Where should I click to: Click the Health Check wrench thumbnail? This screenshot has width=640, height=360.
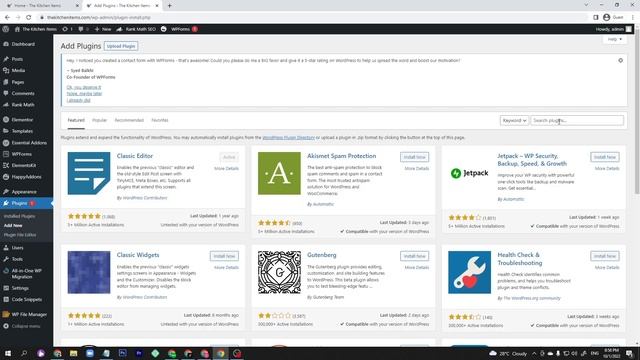pyautogui.click(x=469, y=272)
